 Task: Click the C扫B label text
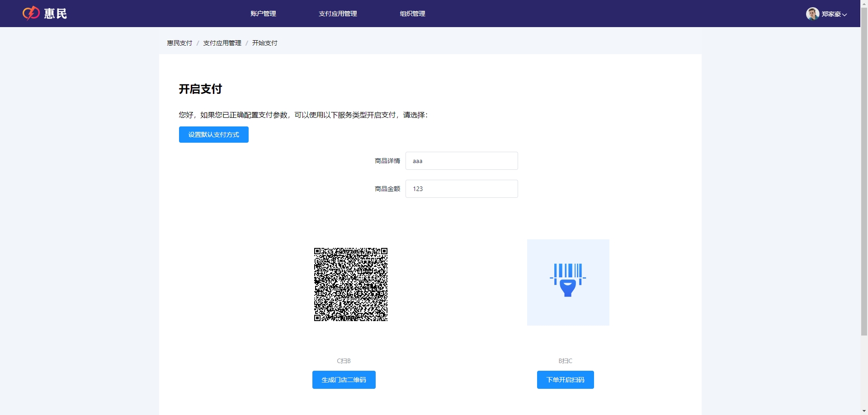[x=344, y=361]
